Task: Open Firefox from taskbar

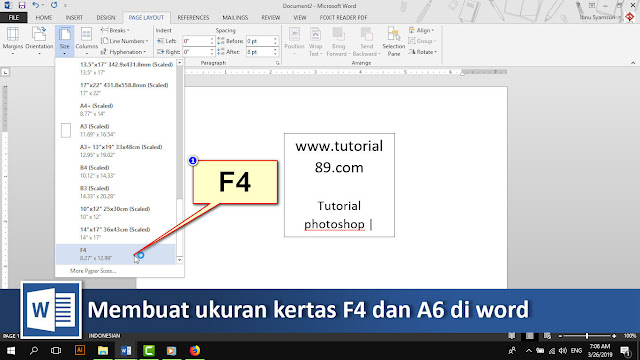Action: point(195,350)
